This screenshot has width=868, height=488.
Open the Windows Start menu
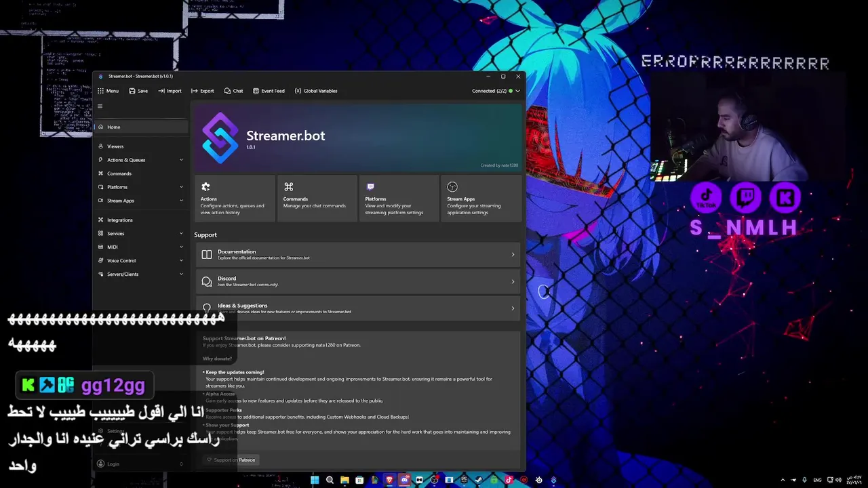pyautogui.click(x=315, y=480)
